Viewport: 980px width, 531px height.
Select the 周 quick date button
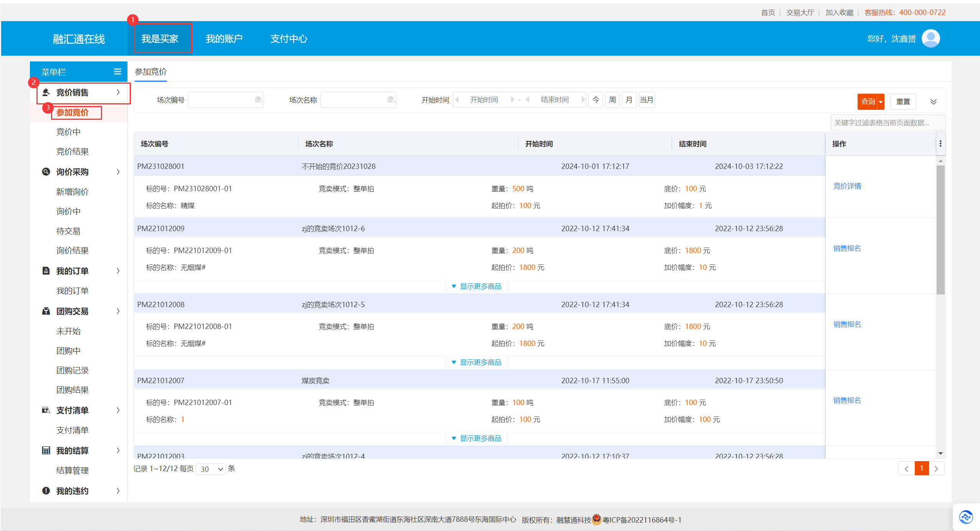[612, 100]
